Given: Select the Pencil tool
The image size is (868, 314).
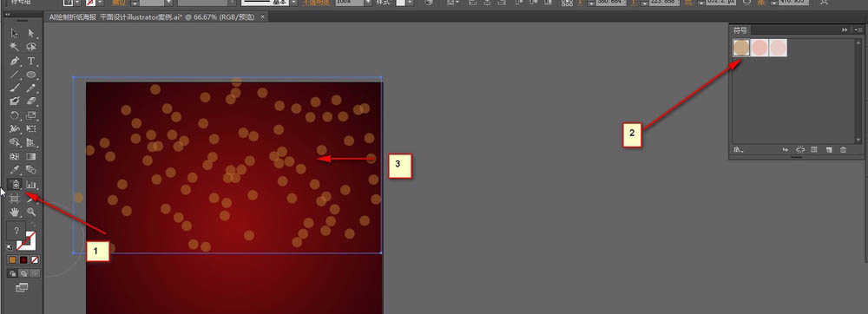Looking at the screenshot, I should 31,88.
